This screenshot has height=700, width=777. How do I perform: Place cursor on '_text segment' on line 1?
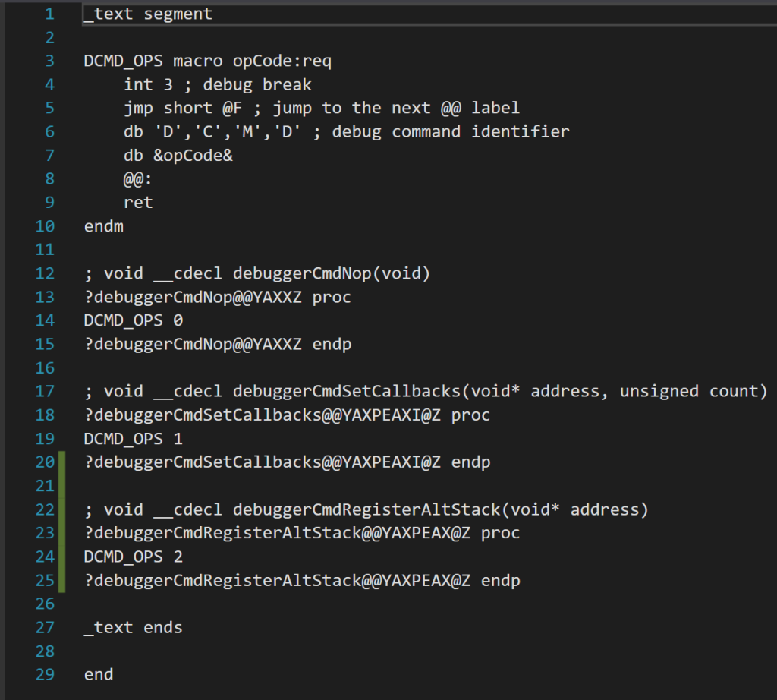point(148,14)
